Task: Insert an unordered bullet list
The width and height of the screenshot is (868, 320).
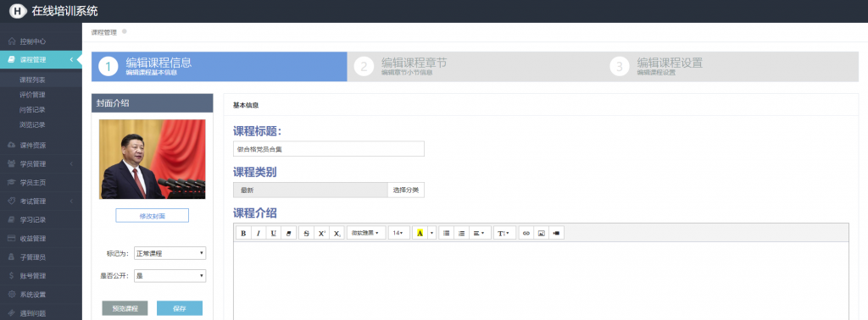Action: 446,234
